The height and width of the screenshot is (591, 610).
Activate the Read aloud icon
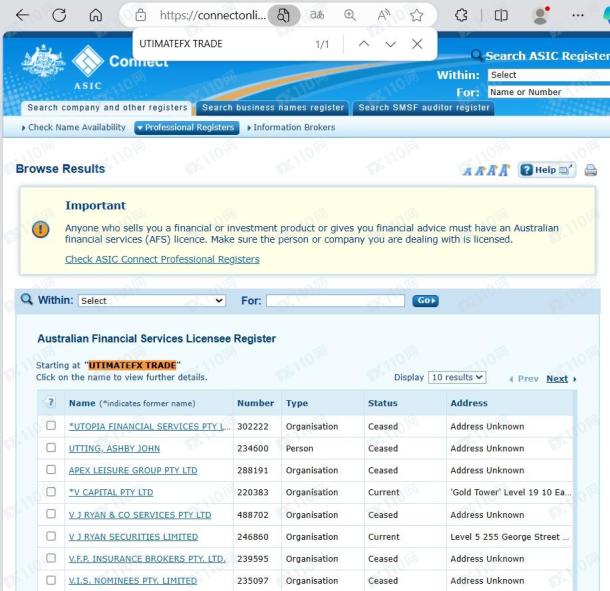coord(384,15)
